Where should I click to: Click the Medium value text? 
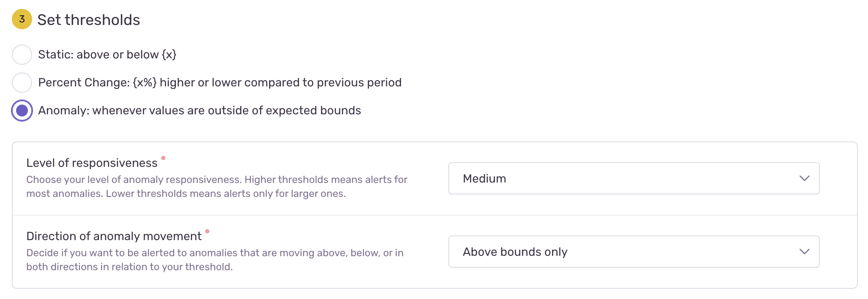click(x=484, y=179)
